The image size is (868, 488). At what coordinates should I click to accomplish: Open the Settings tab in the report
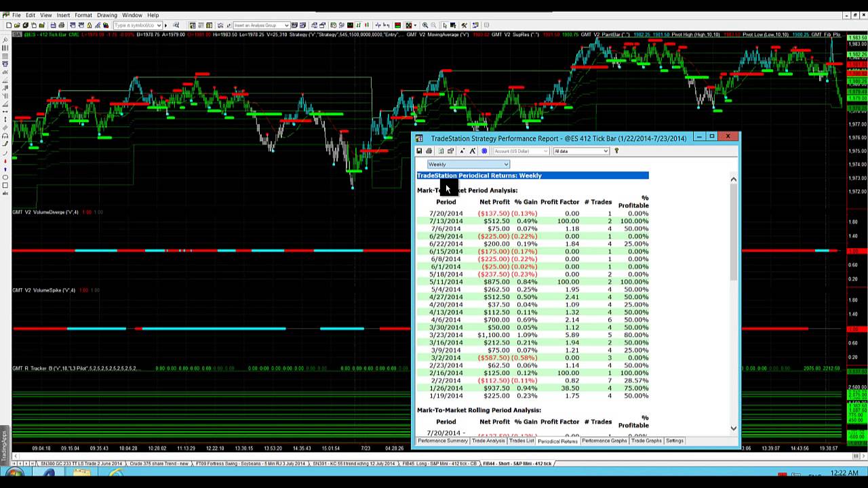(x=675, y=441)
